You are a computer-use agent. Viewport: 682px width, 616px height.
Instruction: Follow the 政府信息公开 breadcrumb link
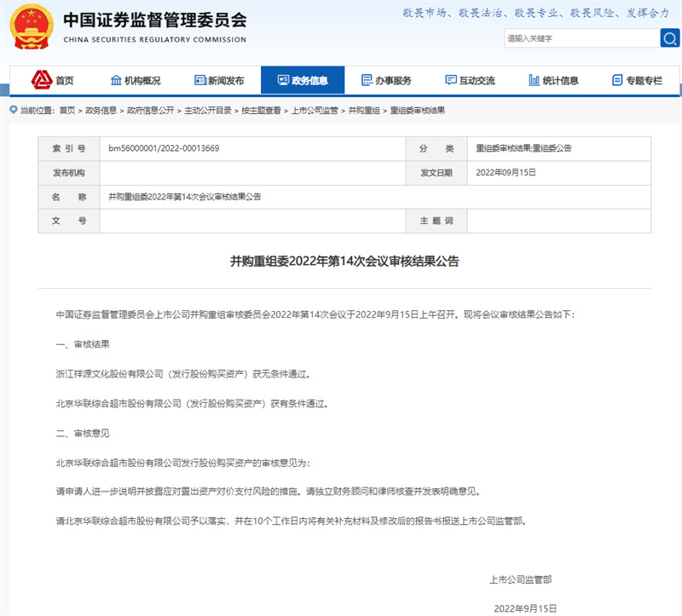pos(150,111)
